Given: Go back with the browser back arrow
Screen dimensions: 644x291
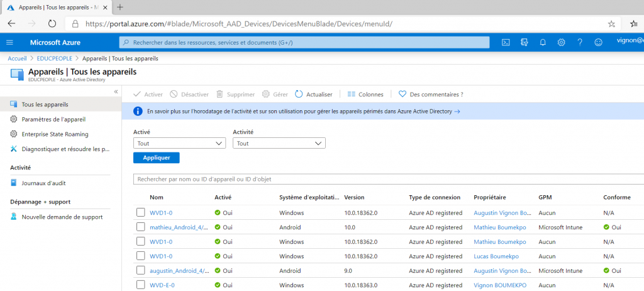Looking at the screenshot, I should point(11,24).
